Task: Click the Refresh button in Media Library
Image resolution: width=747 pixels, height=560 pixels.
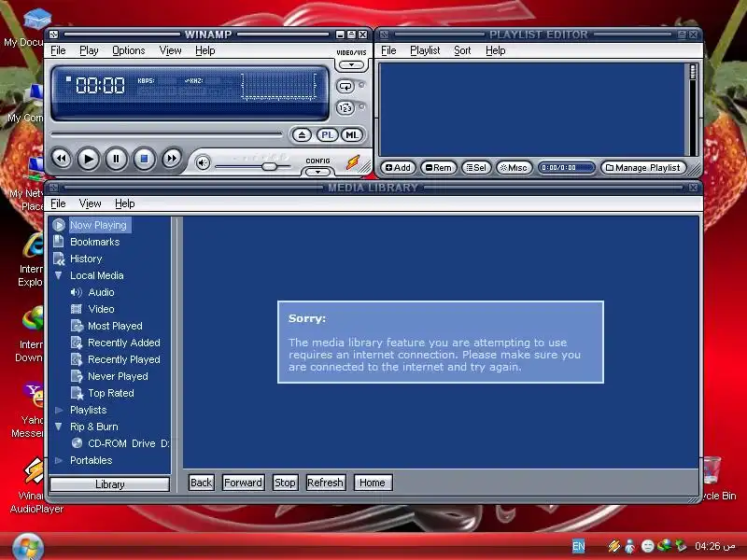Action: tap(325, 483)
